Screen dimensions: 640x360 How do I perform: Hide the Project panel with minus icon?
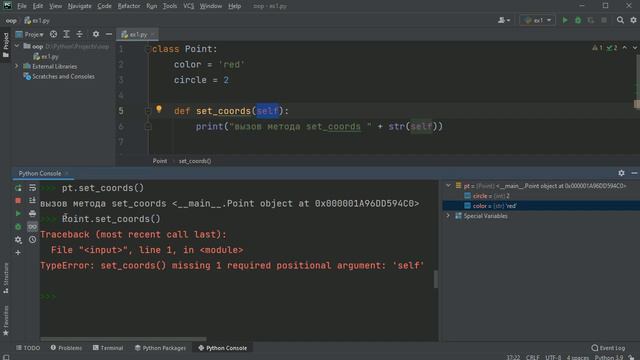point(109,34)
